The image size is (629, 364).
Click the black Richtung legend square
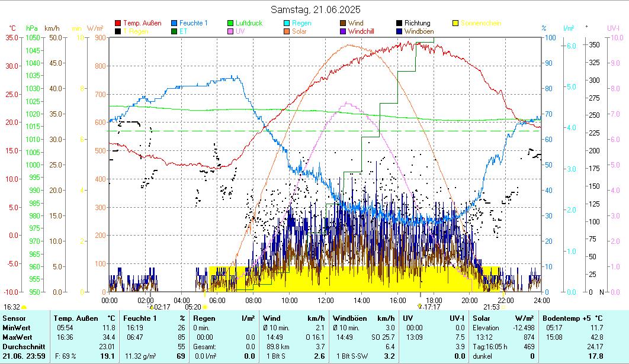(x=399, y=23)
